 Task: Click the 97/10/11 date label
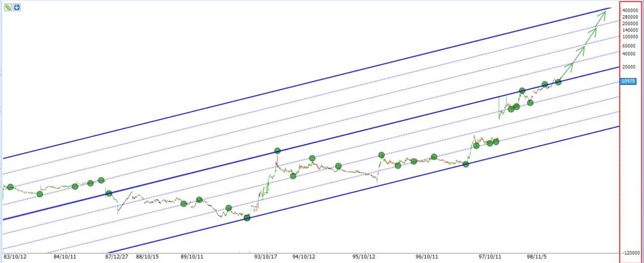490,256
